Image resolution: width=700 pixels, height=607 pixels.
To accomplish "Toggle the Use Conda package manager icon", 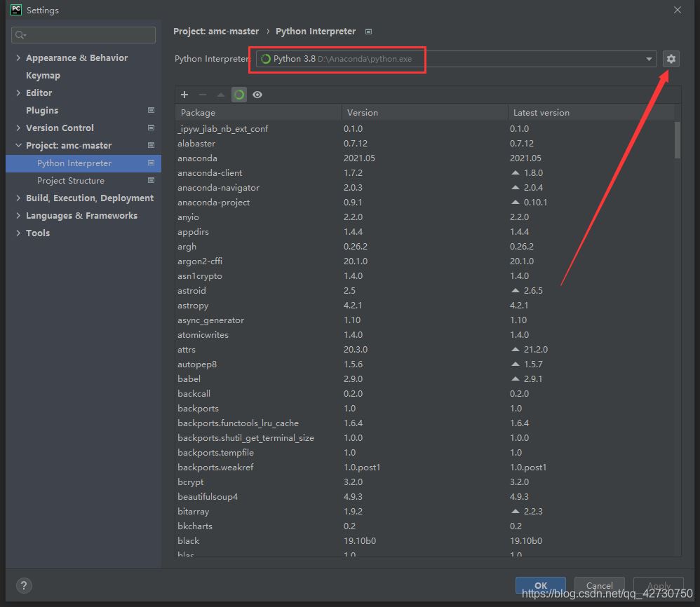I will point(239,95).
